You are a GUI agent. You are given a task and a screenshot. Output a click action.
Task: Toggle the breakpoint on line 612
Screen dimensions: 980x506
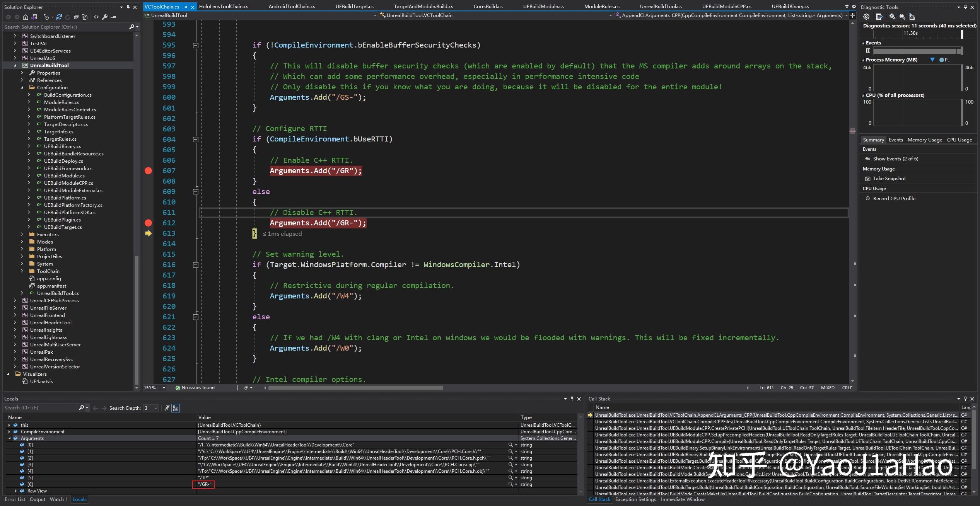(x=149, y=223)
